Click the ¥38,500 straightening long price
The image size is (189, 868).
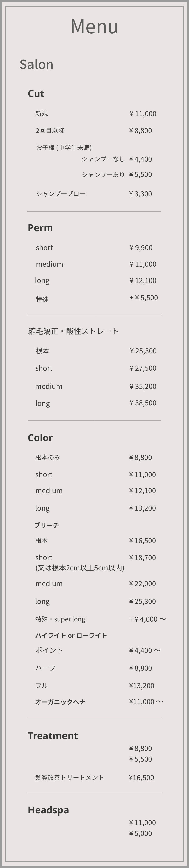click(143, 403)
